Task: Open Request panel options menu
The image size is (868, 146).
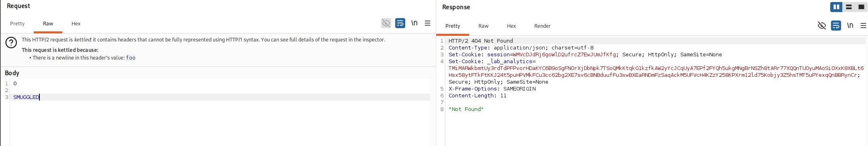Action: [428, 23]
